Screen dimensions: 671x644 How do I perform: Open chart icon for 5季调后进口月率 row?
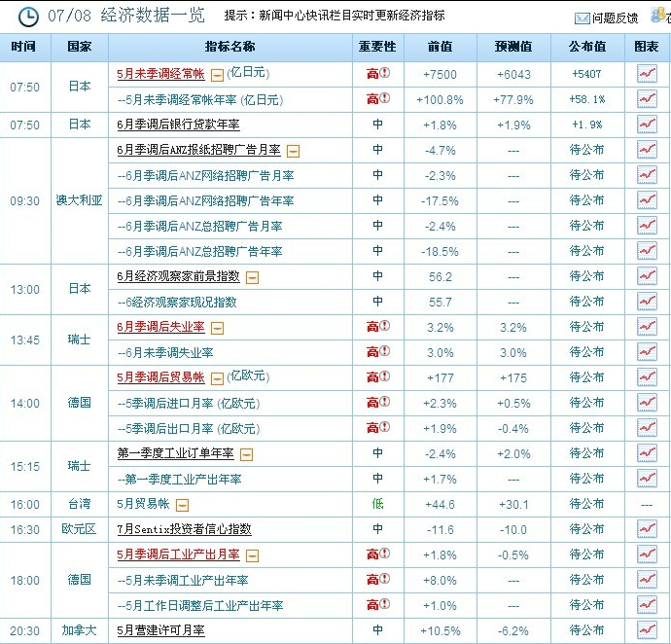pos(647,402)
